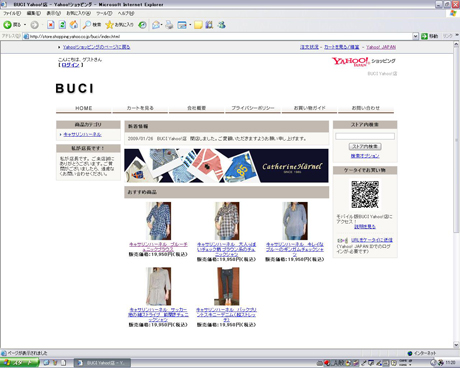Open view cart link in top bar
The height and width of the screenshot is (368, 460).
click(342, 47)
